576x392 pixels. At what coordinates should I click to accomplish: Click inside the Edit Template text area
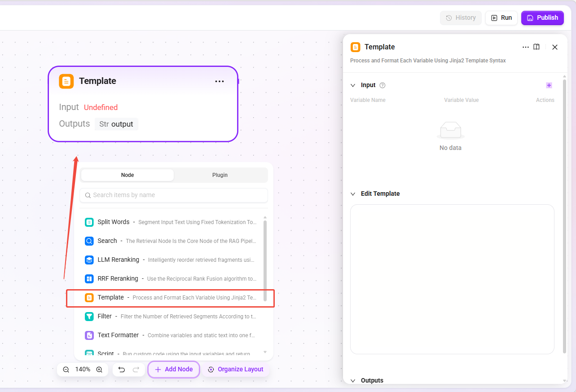452,279
